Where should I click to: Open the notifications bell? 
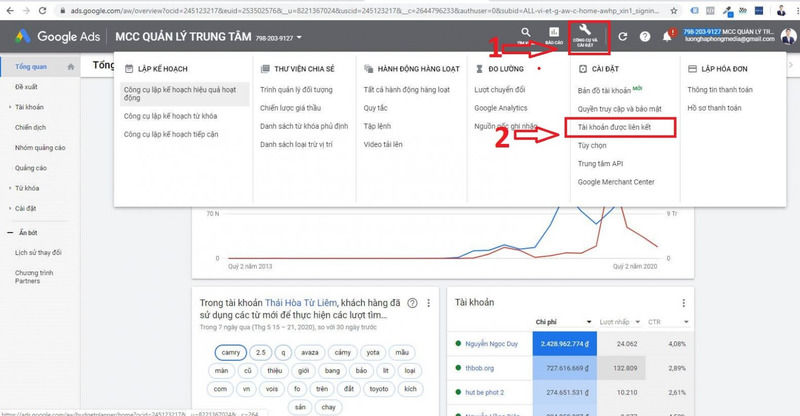pos(668,36)
